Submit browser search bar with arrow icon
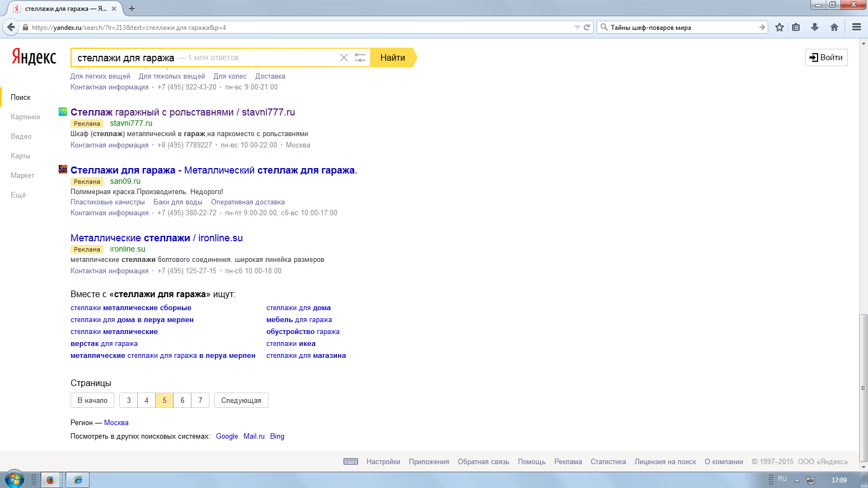Viewport: 868px width, 488px height. click(x=762, y=27)
